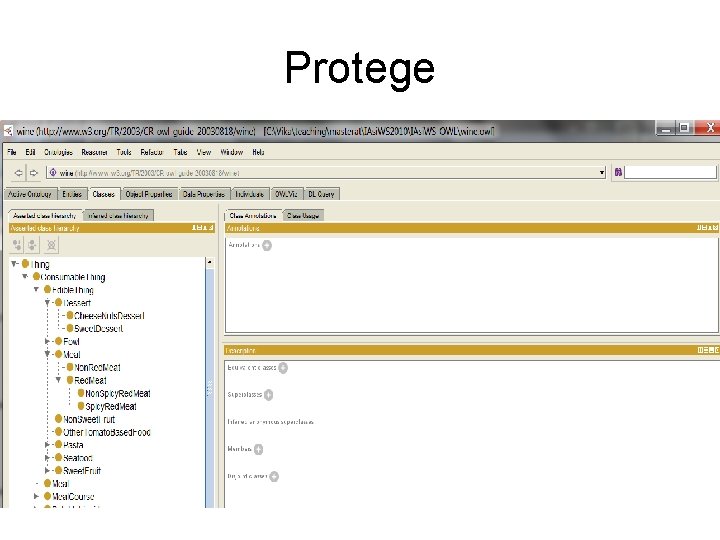Open the Edit menu

pos(30,152)
